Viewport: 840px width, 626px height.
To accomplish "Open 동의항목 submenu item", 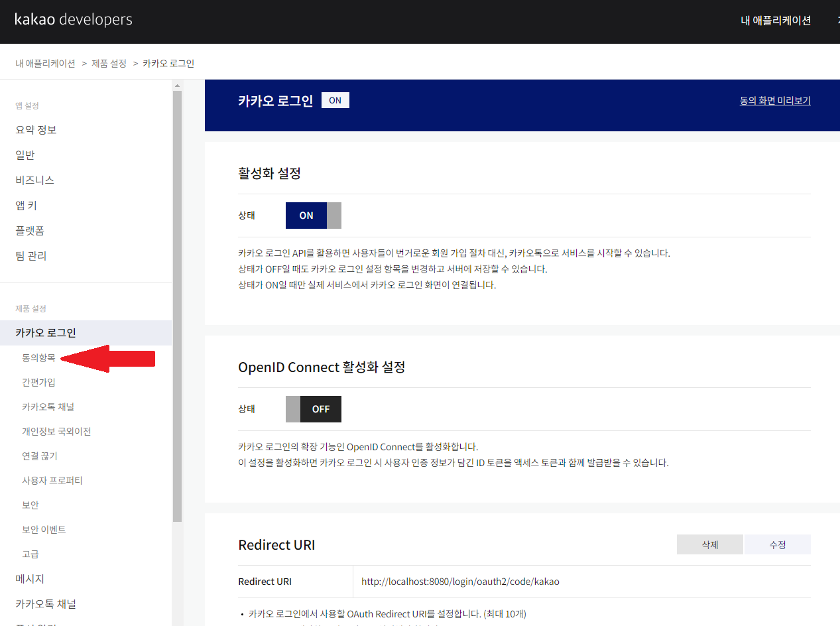I will click(38, 358).
